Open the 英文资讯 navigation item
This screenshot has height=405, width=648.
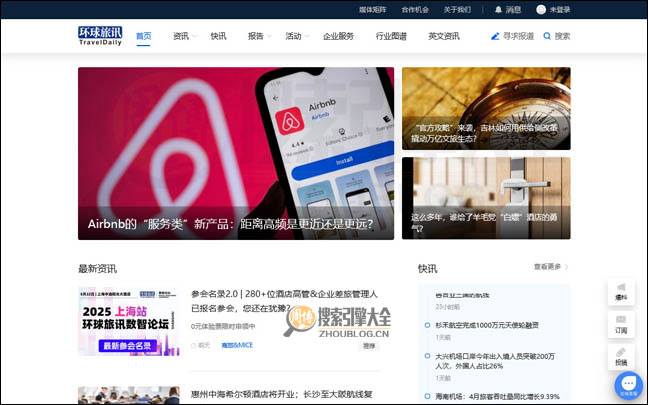pos(444,36)
